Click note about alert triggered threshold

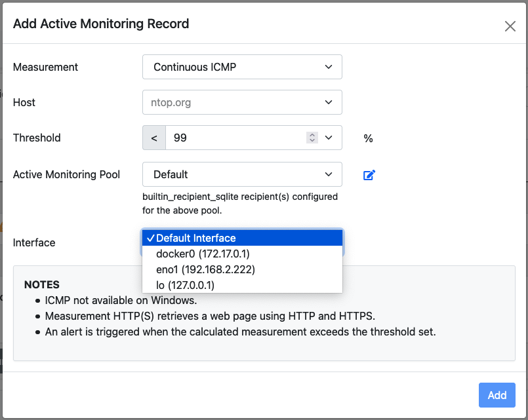point(241,332)
